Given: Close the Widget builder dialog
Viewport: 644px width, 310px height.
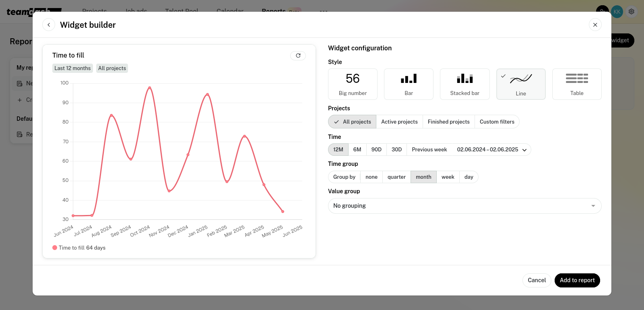Looking at the screenshot, I should pyautogui.click(x=595, y=25).
